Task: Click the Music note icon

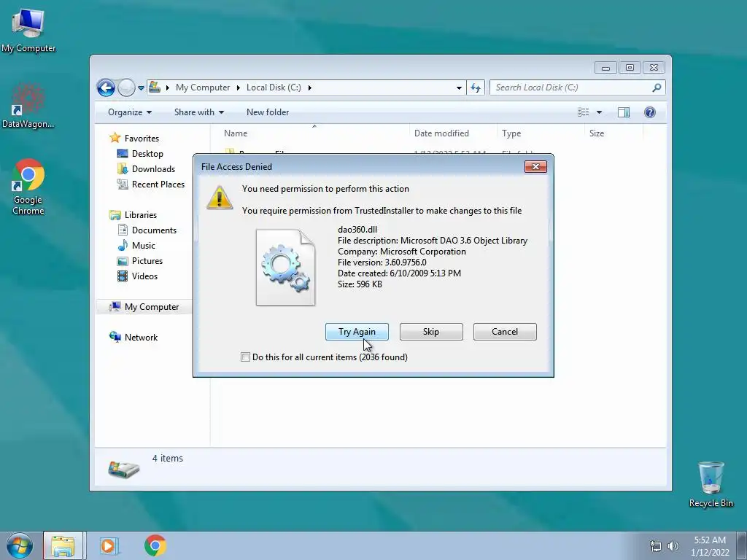Action: tap(123, 245)
